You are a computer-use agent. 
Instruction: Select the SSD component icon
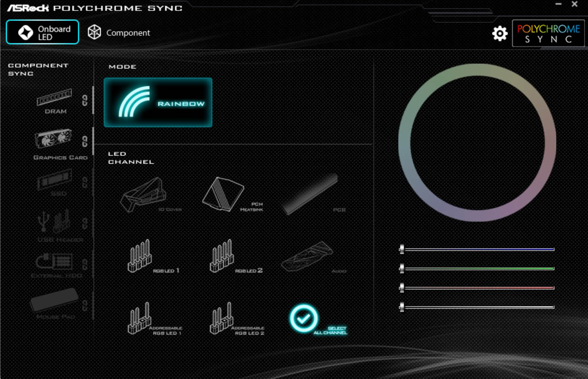(54, 180)
